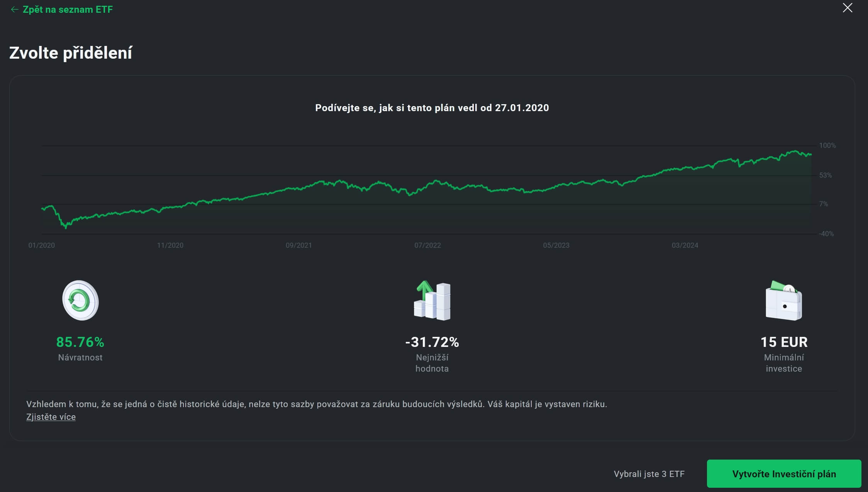Select the 07/2022 date on the chart axis
The image size is (868, 492).
(427, 245)
